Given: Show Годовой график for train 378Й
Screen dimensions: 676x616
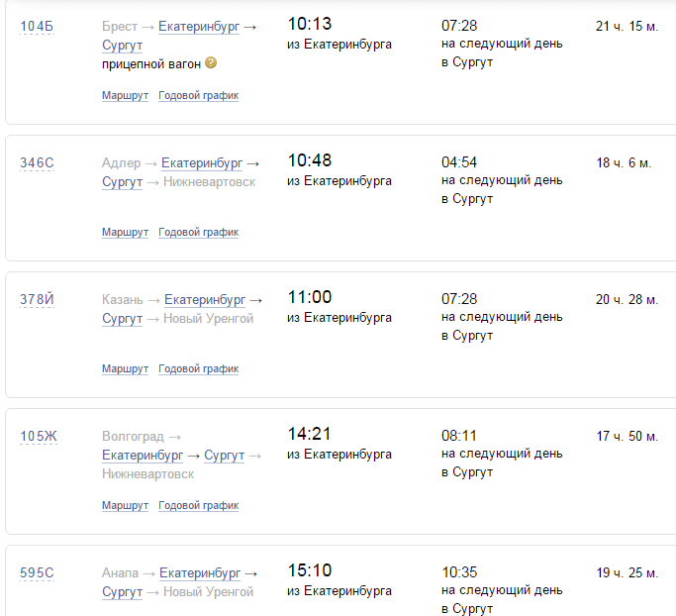Looking at the screenshot, I should pos(198,369).
